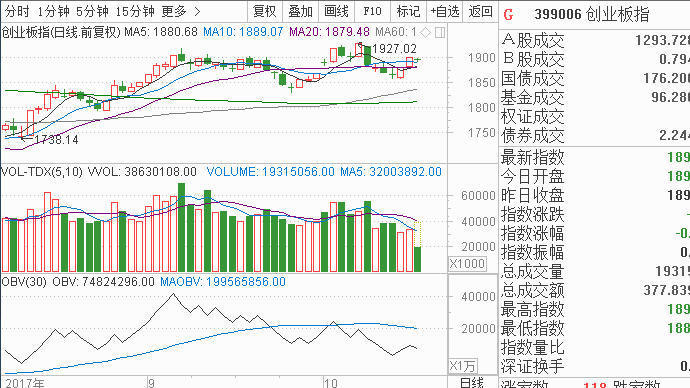Click the MA10 indicator label
690x388 pixels.
coord(243,32)
